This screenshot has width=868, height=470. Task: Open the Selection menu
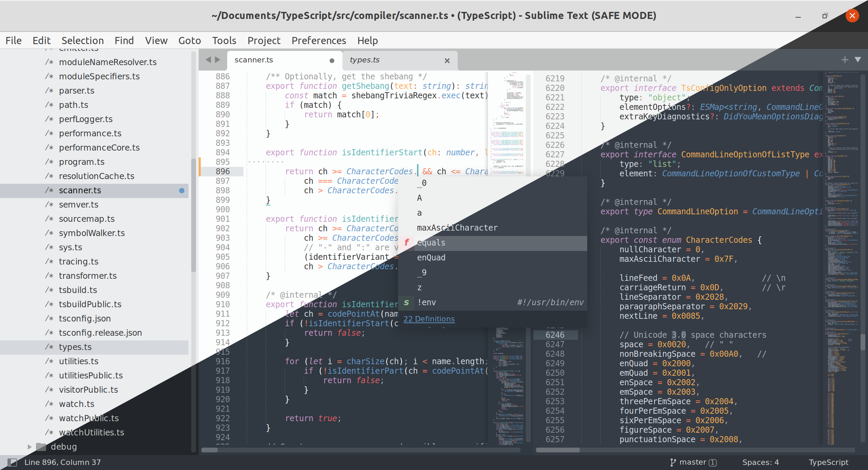[81, 40]
